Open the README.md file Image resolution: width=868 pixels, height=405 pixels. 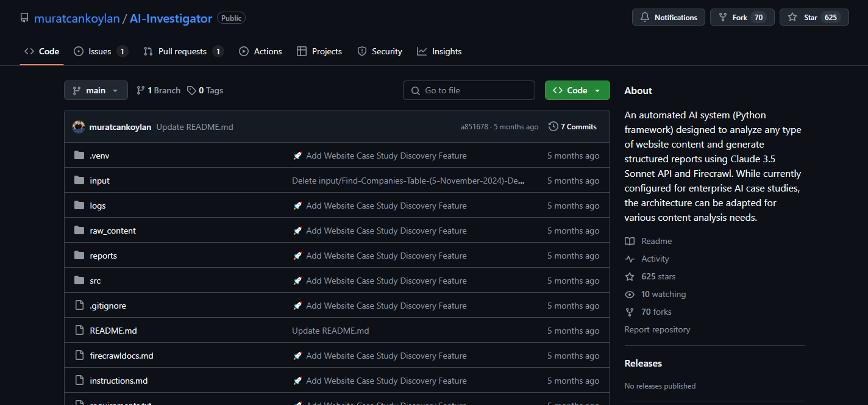pyautogui.click(x=113, y=331)
